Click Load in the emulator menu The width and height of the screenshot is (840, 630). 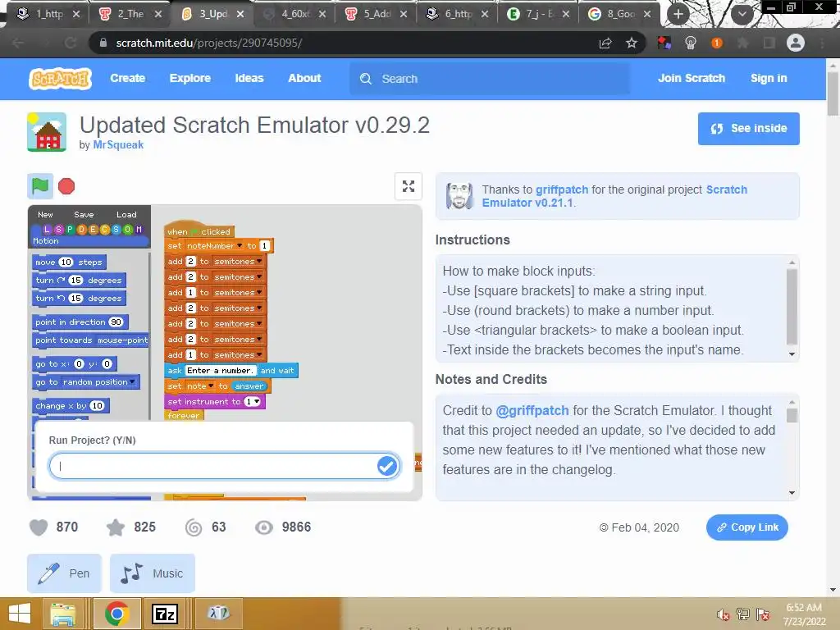click(126, 214)
